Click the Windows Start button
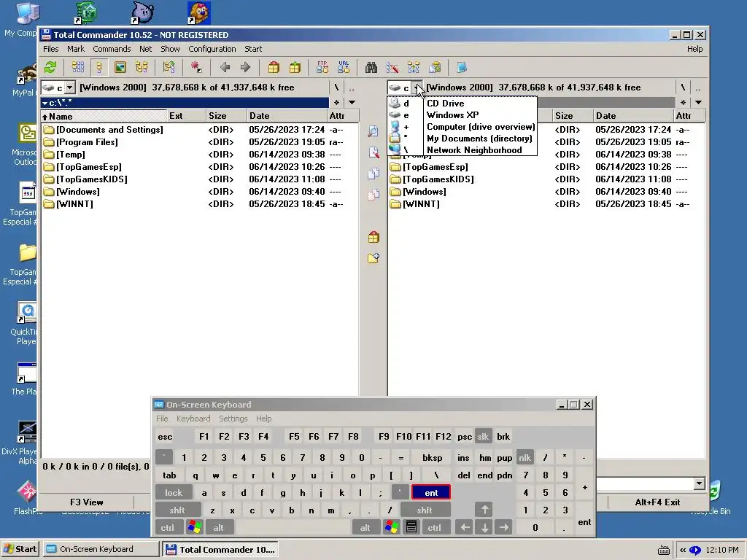The height and width of the screenshot is (560, 747). pyautogui.click(x=20, y=549)
